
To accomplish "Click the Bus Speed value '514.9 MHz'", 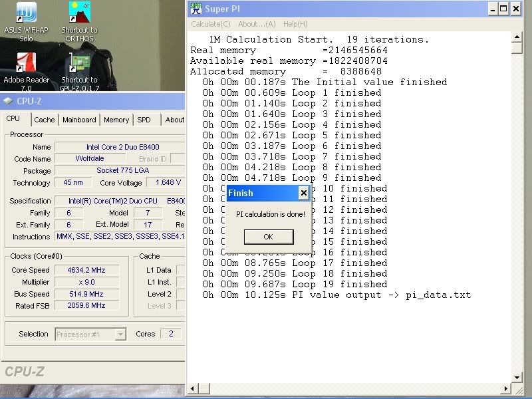I will pyautogui.click(x=86, y=294).
